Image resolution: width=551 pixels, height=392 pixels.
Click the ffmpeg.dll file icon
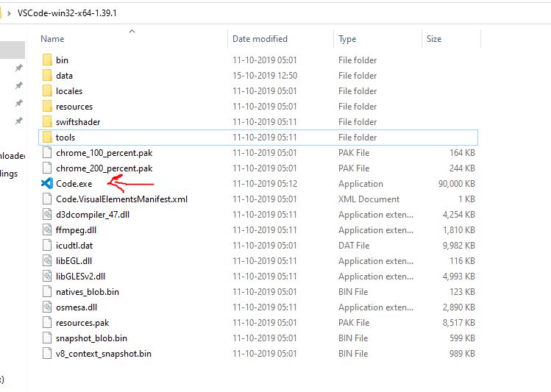(x=47, y=230)
